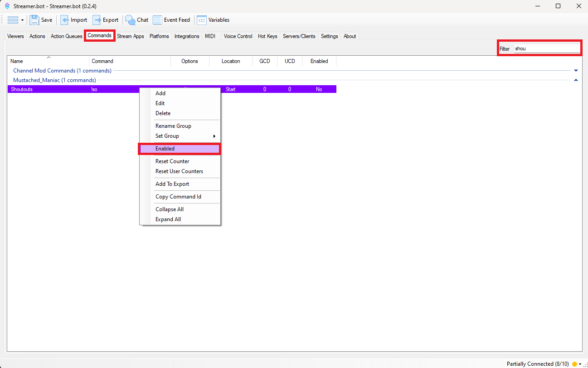Open the toolbar layout dropdown arrow
The image size is (588, 368).
click(x=22, y=20)
